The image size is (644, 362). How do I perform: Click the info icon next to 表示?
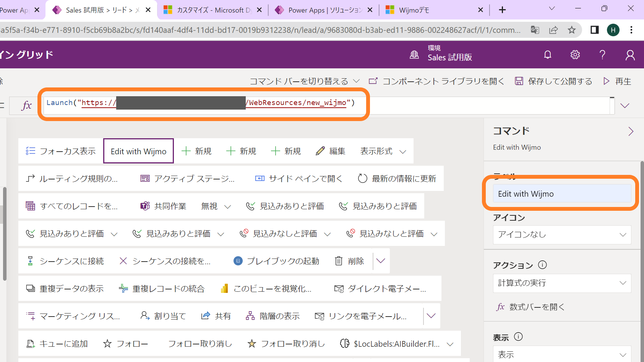[x=518, y=336]
